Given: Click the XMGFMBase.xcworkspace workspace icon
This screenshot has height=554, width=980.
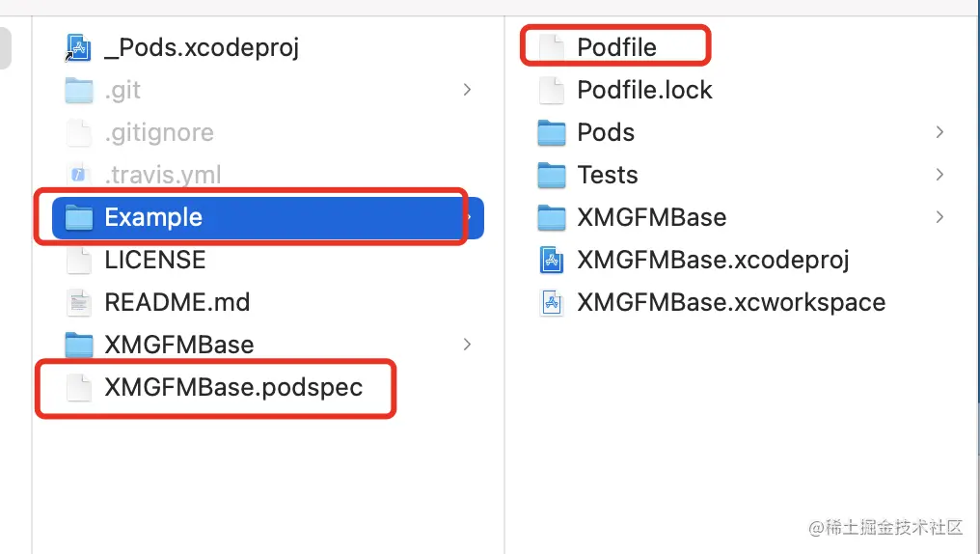Looking at the screenshot, I should coord(551,302).
